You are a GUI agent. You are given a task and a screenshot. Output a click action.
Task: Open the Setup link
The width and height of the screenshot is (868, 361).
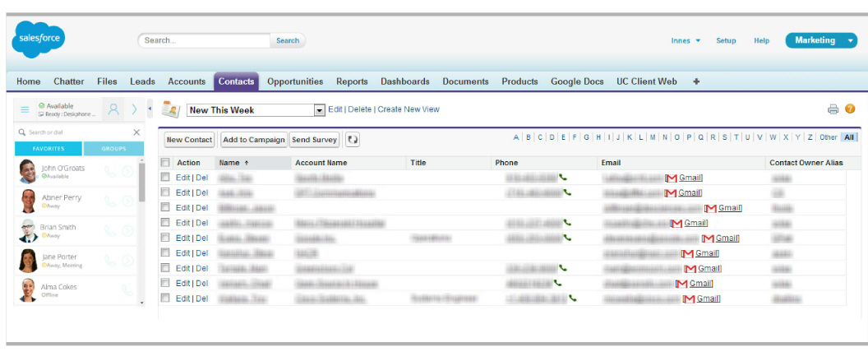(726, 40)
